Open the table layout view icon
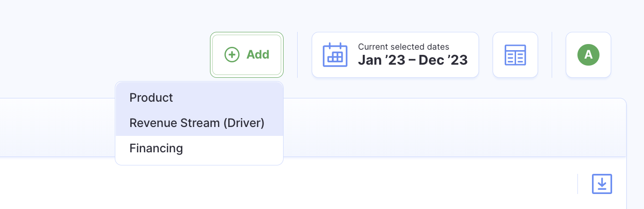The width and height of the screenshot is (644, 209). coord(515,55)
